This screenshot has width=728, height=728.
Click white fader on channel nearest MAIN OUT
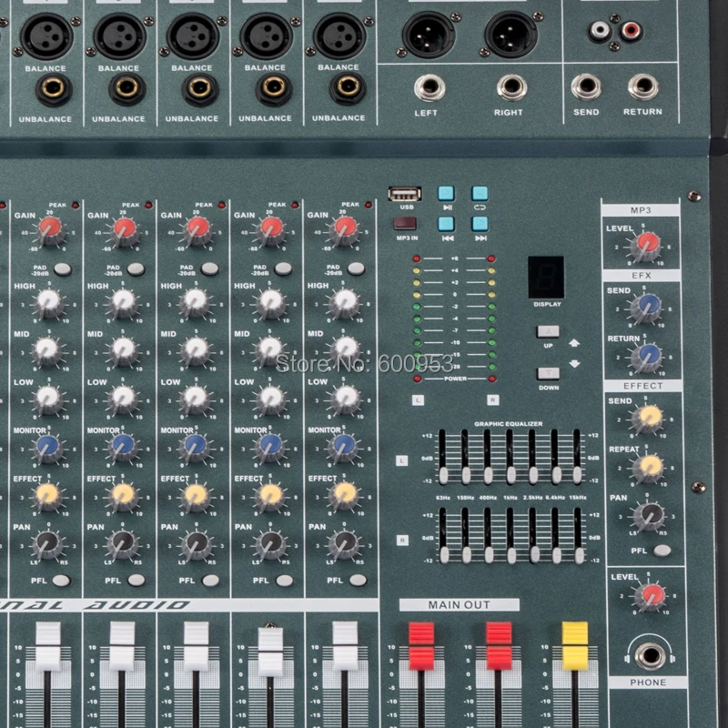point(345,646)
